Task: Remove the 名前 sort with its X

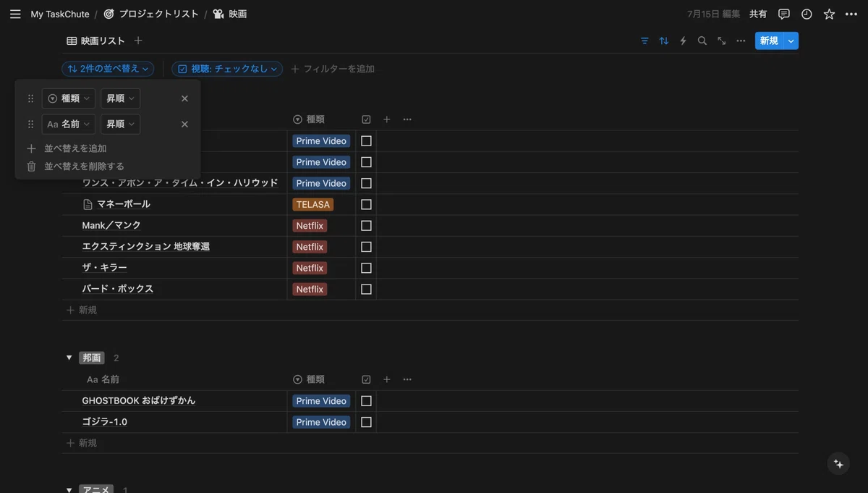Action: tap(184, 125)
